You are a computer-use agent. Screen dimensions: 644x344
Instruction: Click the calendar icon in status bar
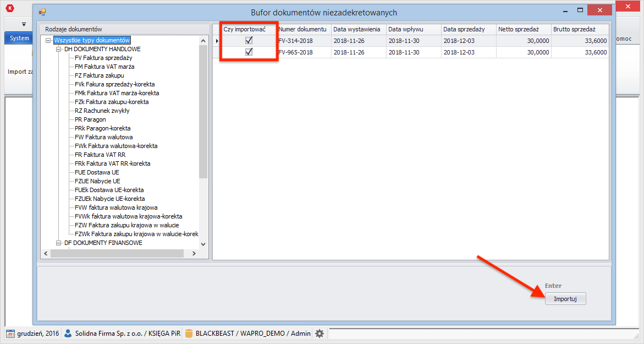point(10,333)
